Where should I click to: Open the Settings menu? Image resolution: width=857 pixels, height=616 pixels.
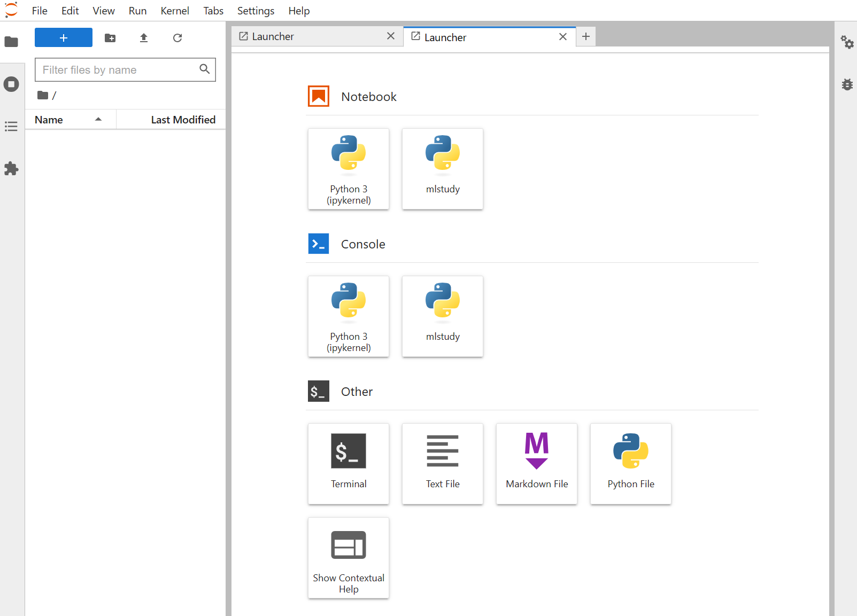point(256,11)
